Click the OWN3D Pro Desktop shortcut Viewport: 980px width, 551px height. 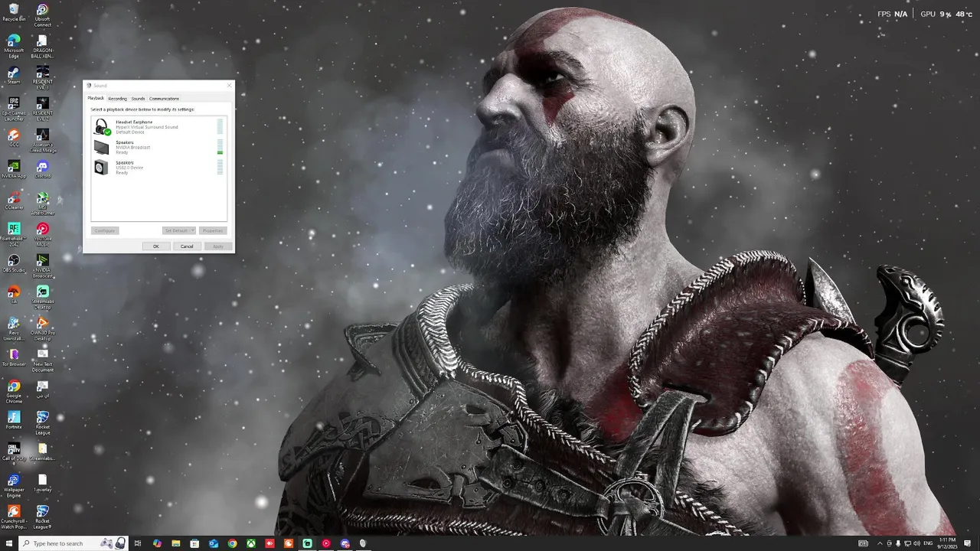(43, 329)
